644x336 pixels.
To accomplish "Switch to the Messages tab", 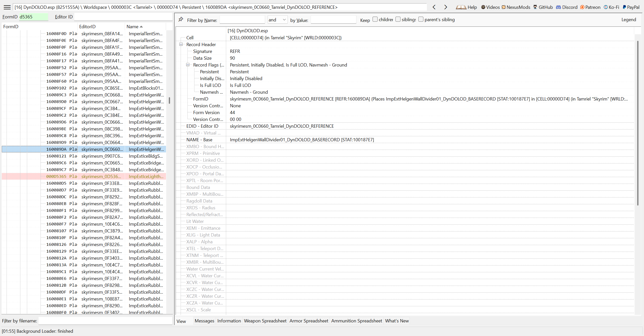I will 204,321.
